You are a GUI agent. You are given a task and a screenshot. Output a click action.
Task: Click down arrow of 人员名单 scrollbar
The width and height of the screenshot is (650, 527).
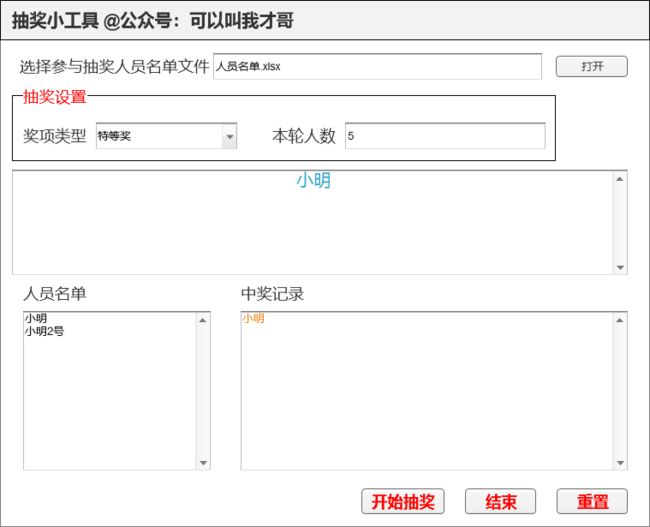coord(203,463)
